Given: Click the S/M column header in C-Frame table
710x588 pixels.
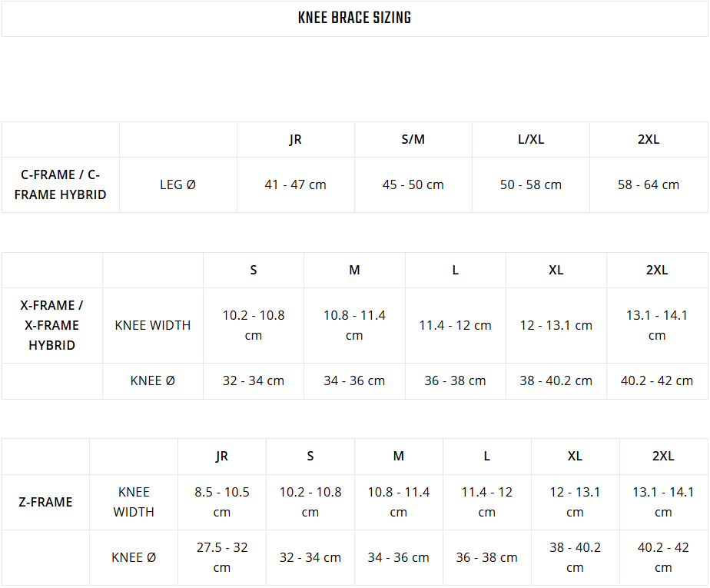Looking at the screenshot, I should tap(413, 140).
